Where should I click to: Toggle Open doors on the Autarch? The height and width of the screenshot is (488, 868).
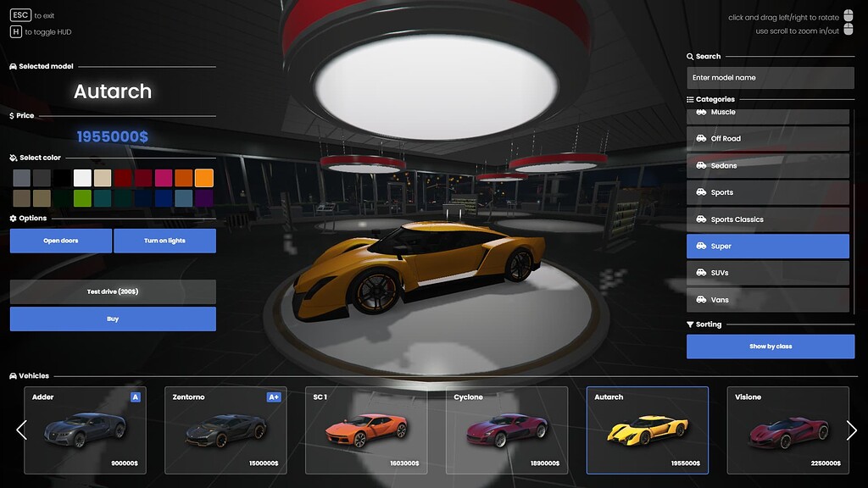coord(59,241)
